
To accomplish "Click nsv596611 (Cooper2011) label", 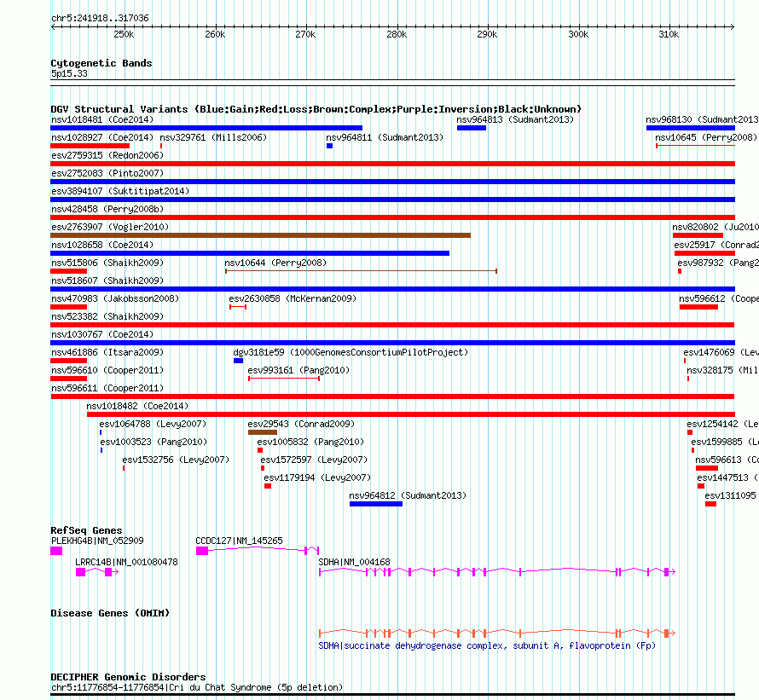I will pos(107,388).
